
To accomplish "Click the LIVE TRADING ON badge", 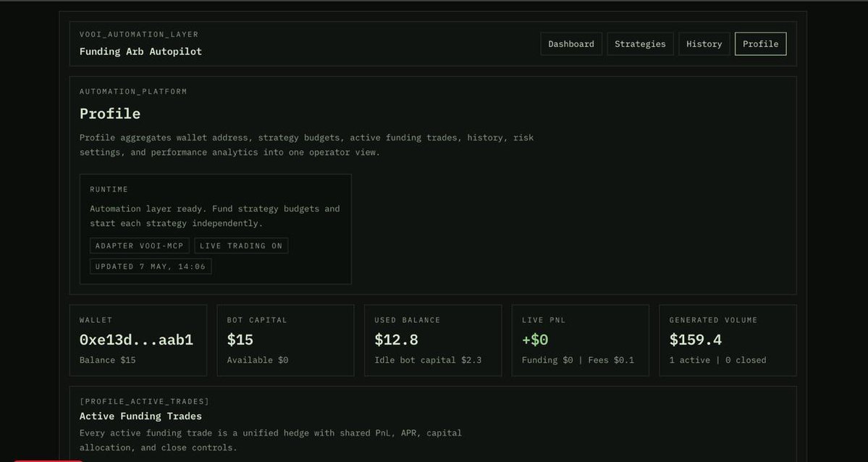I will point(241,246).
